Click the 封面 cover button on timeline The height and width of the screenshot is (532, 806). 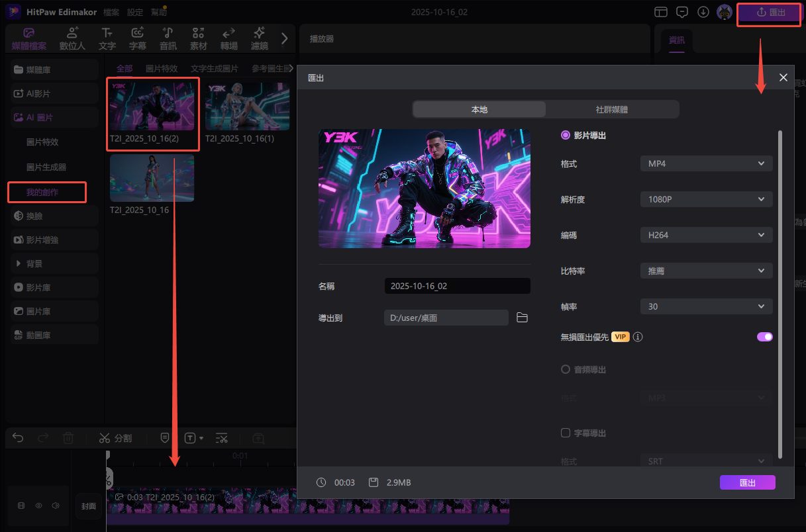89,506
